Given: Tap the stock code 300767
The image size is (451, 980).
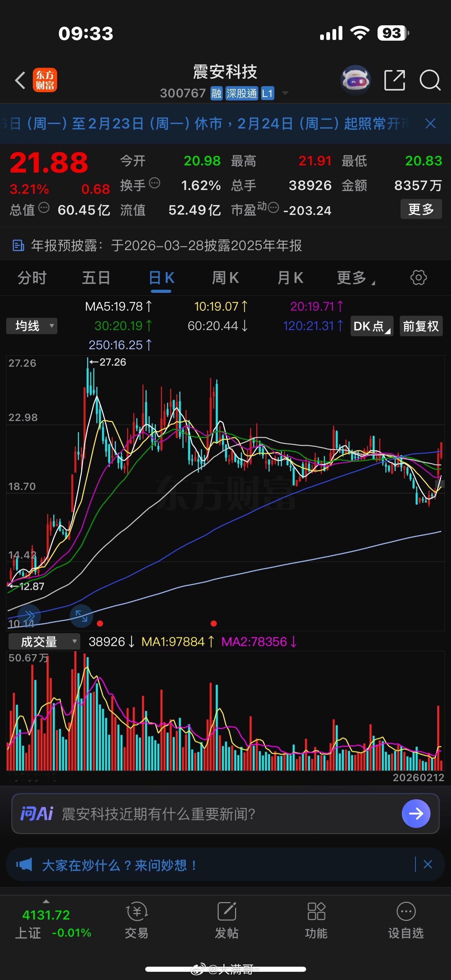Looking at the screenshot, I should (x=182, y=93).
